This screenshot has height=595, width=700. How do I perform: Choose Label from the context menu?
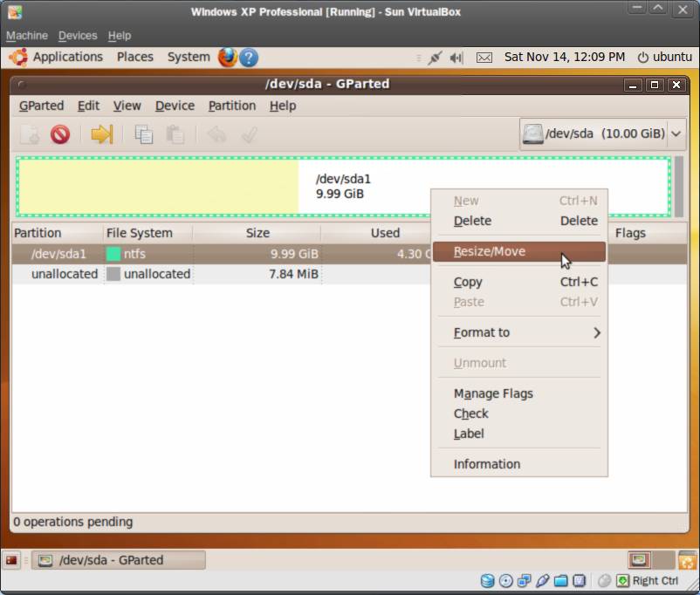pyautogui.click(x=519, y=434)
